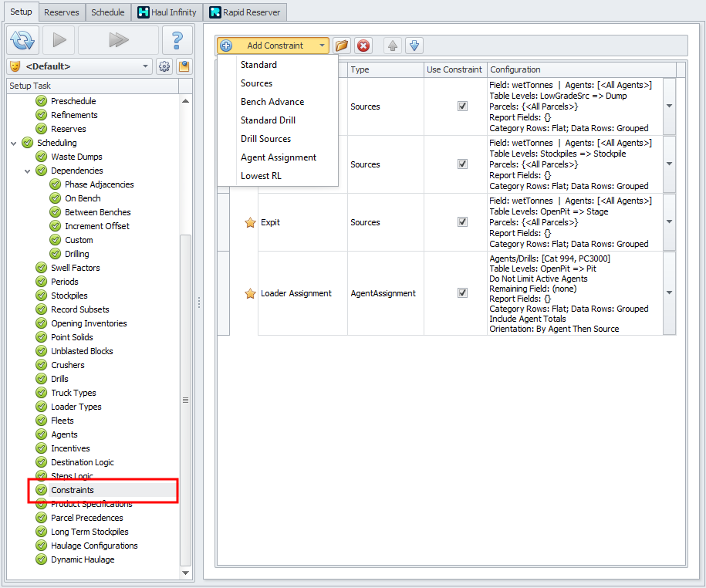Click the refresh arrows icon in setup toolbar

[x=22, y=39]
